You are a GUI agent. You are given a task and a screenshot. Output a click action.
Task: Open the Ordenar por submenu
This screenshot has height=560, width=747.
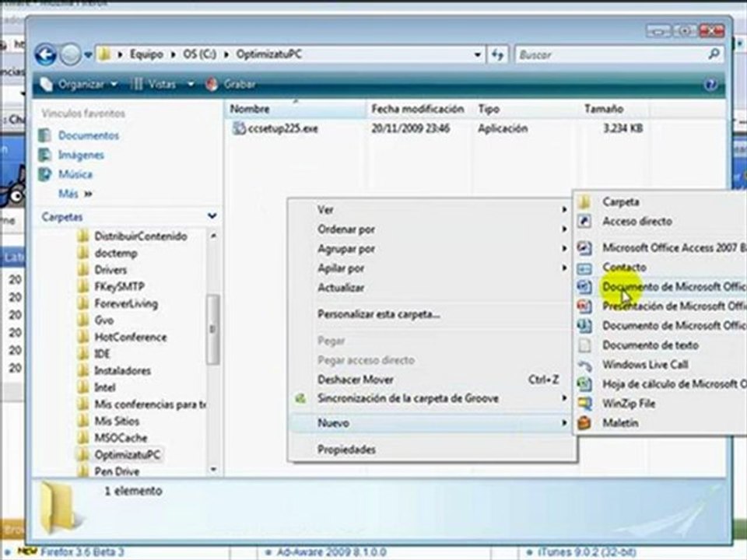[x=432, y=229]
